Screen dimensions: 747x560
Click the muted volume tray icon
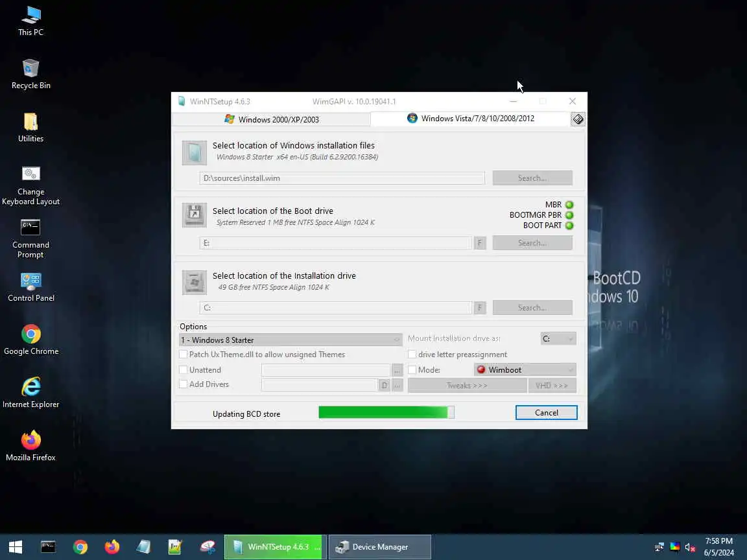(x=691, y=547)
